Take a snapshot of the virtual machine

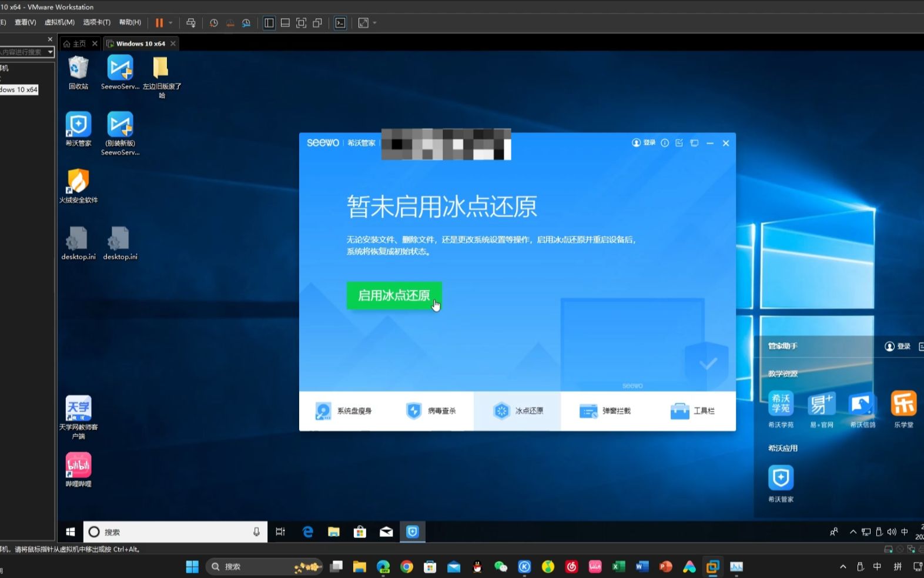[214, 23]
